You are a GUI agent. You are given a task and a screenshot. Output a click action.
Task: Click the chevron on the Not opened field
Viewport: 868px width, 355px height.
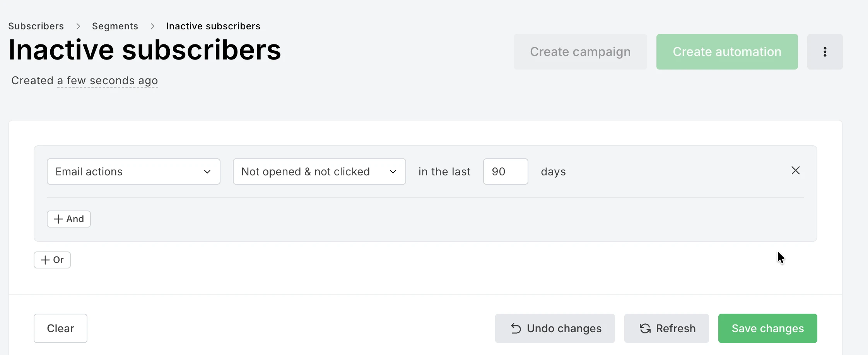(x=393, y=172)
